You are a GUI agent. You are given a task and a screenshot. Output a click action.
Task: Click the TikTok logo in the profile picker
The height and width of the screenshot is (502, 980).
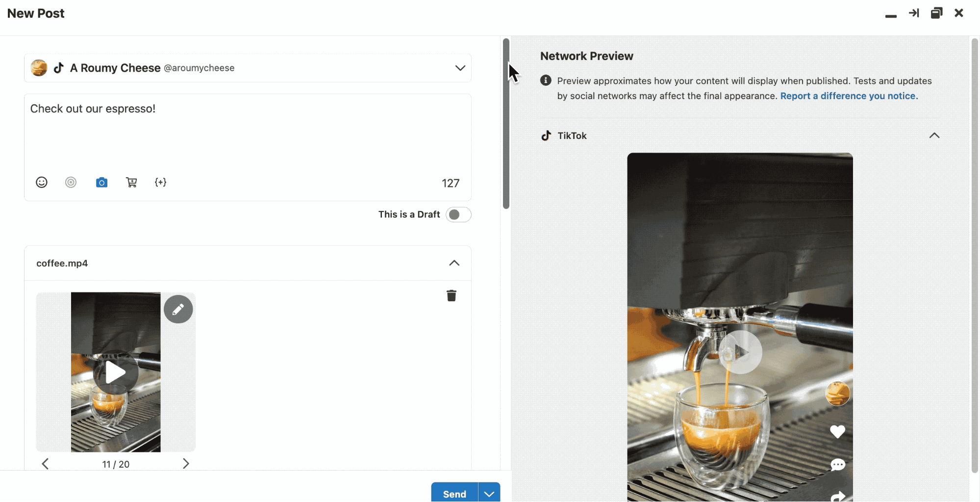click(59, 68)
